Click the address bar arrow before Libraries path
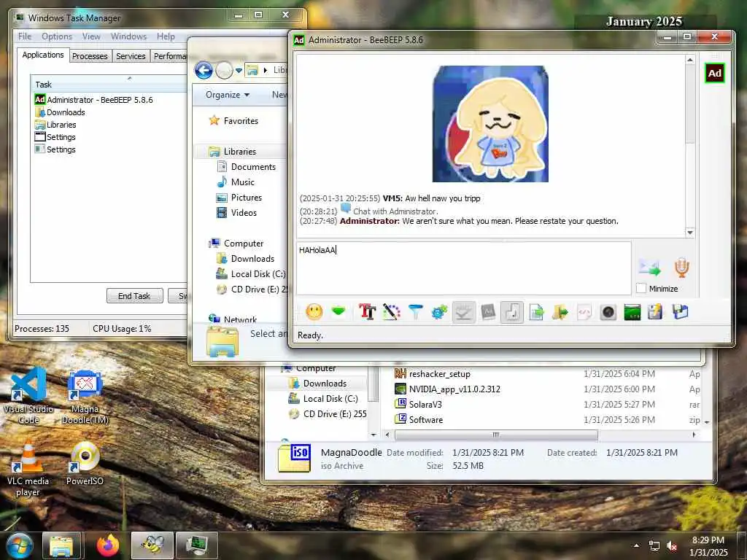747x560 pixels. pos(266,71)
